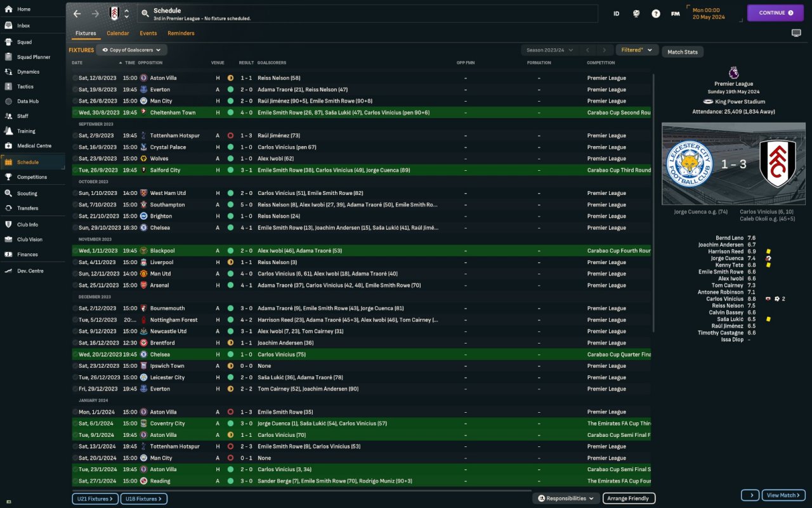Click Arrange Friendly button
The width and height of the screenshot is (812, 508).
(x=629, y=498)
